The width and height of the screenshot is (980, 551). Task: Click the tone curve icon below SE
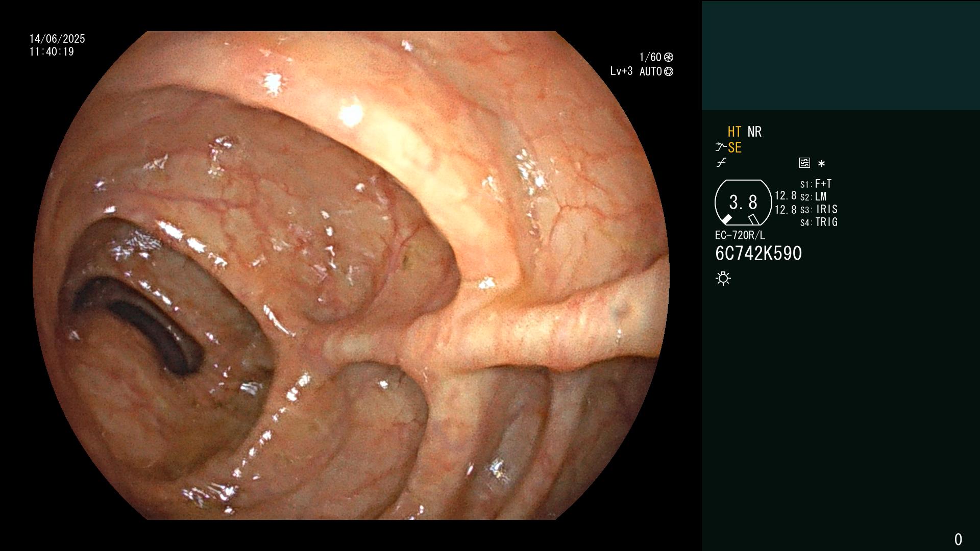[721, 163]
